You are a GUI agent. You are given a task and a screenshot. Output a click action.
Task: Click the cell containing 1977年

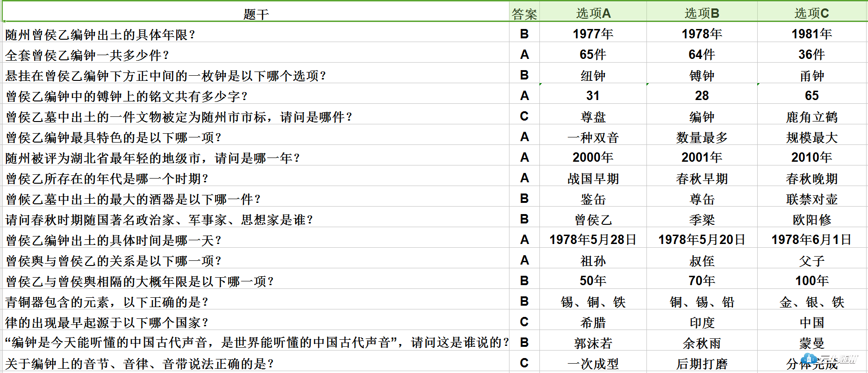tap(593, 34)
